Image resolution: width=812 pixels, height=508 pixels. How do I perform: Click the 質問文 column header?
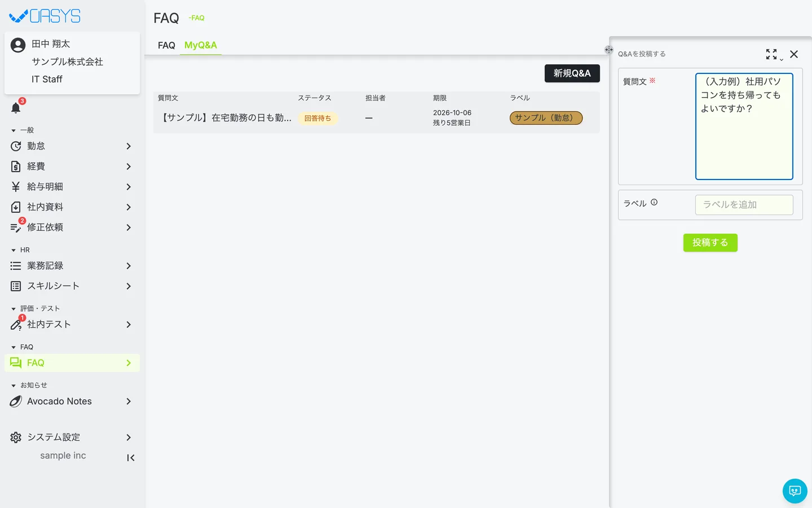(x=168, y=98)
